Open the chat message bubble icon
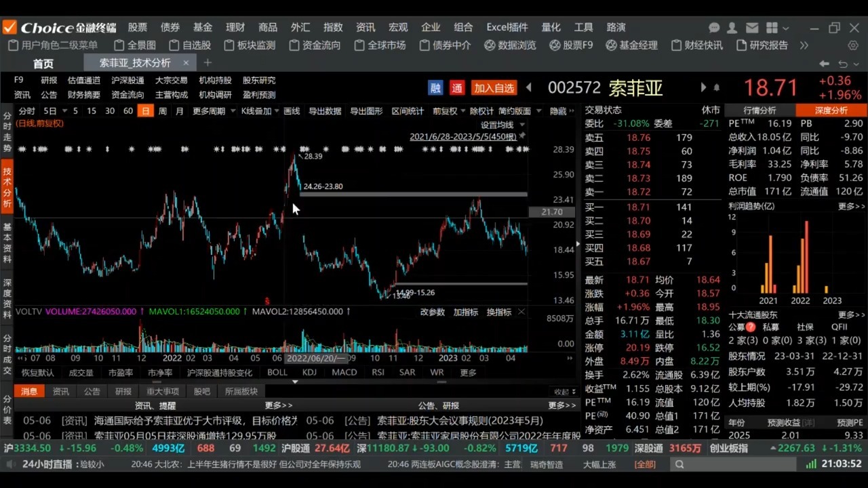This screenshot has width=868, height=488. coord(714,28)
